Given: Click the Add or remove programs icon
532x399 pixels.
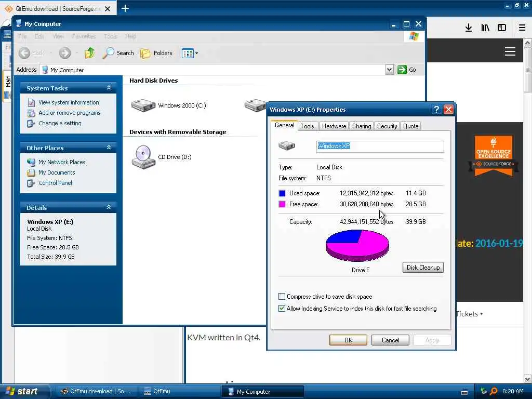Looking at the screenshot, I should point(31,113).
